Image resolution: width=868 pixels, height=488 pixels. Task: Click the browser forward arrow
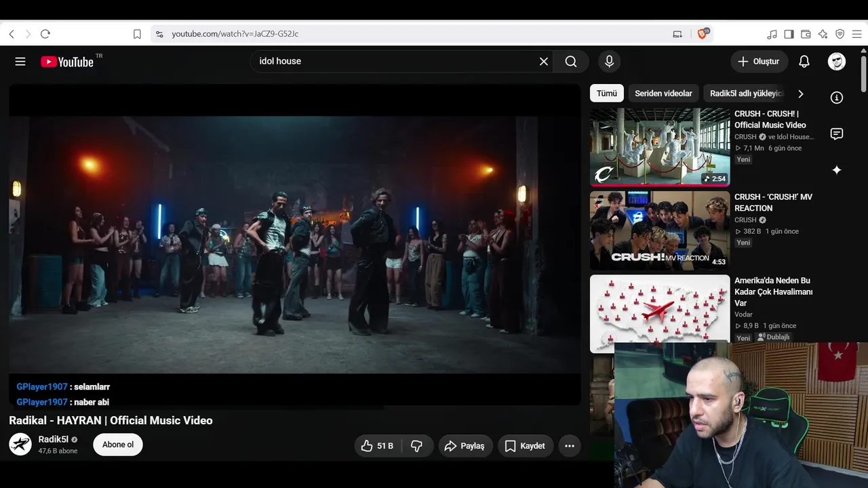(x=28, y=34)
